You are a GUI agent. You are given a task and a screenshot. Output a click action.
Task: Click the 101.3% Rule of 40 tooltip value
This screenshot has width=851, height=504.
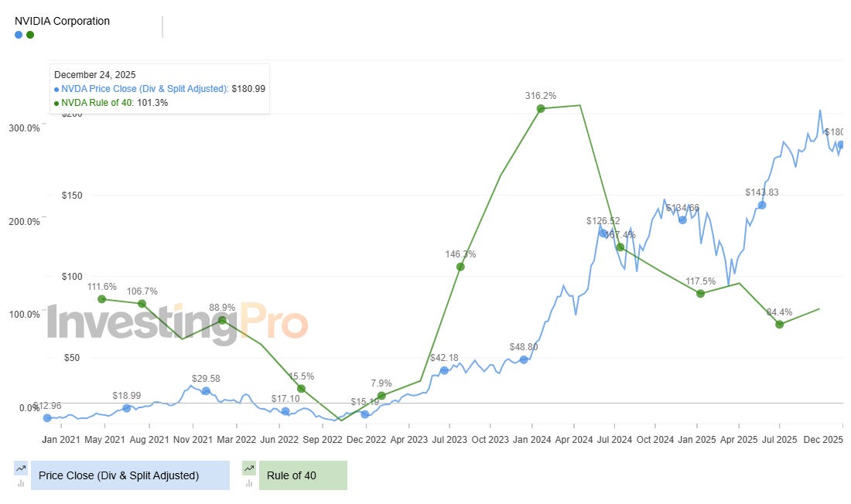[152, 103]
